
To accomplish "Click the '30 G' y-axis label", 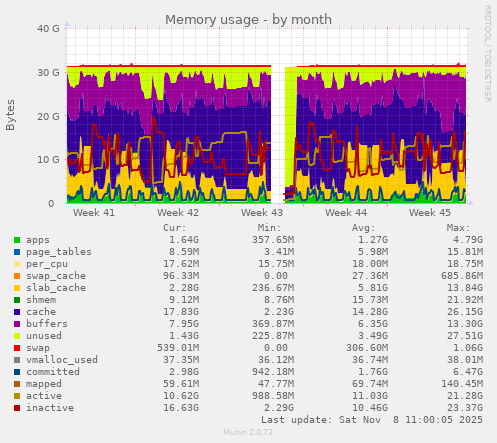I will click(48, 72).
